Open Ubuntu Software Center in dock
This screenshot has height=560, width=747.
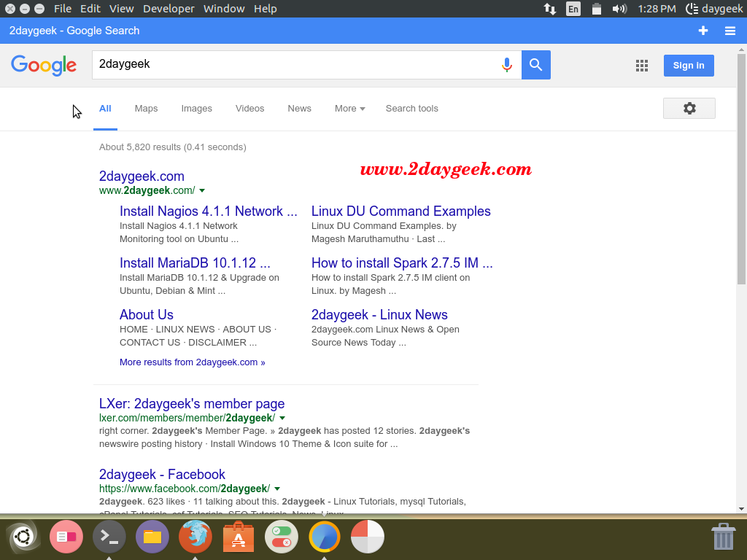point(239,537)
